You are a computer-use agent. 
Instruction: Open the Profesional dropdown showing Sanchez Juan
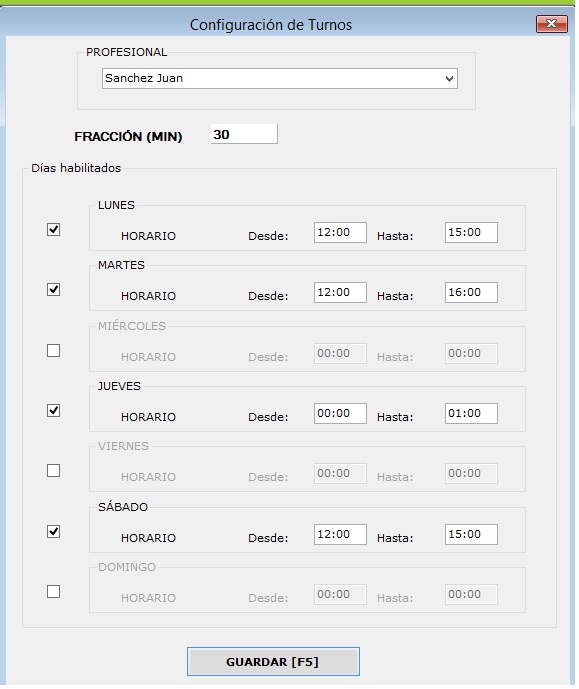280,79
